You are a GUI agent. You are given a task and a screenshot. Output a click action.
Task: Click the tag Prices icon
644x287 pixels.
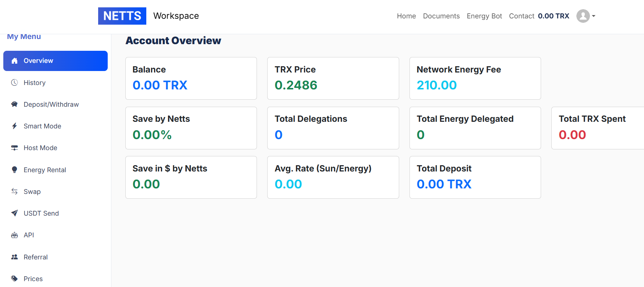point(15,279)
